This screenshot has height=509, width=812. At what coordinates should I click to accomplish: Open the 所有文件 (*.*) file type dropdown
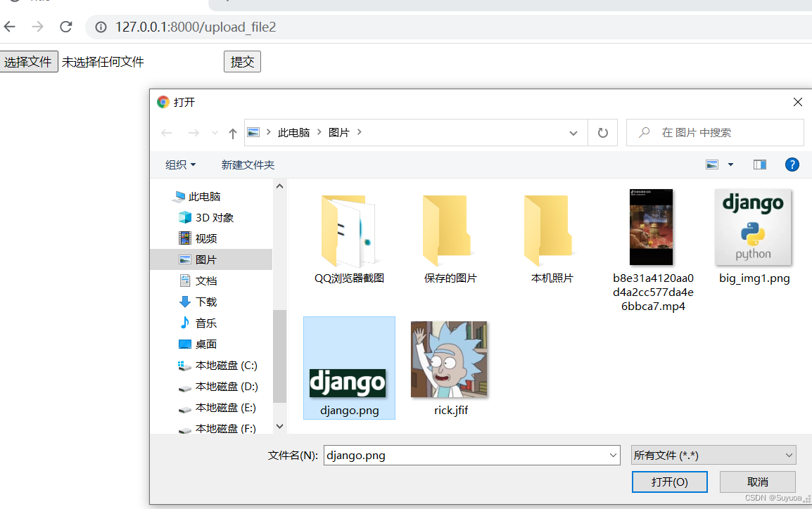click(x=713, y=455)
